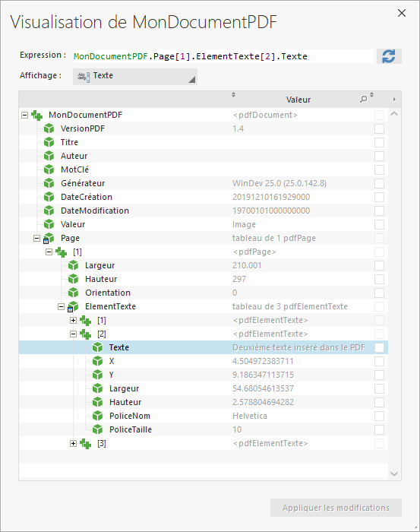Click Appliquer les modifications button
The width and height of the screenshot is (420, 532).
[x=336, y=508]
